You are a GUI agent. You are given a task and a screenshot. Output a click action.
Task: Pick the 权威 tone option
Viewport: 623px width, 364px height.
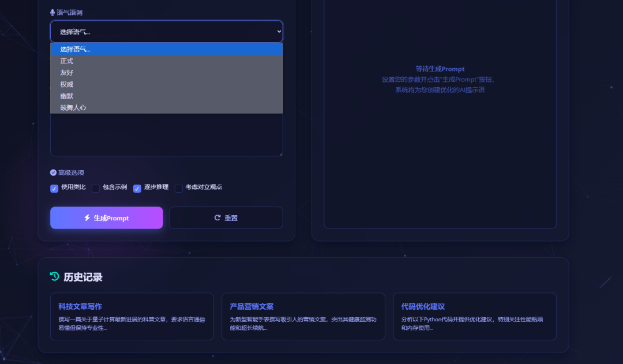click(x=167, y=84)
